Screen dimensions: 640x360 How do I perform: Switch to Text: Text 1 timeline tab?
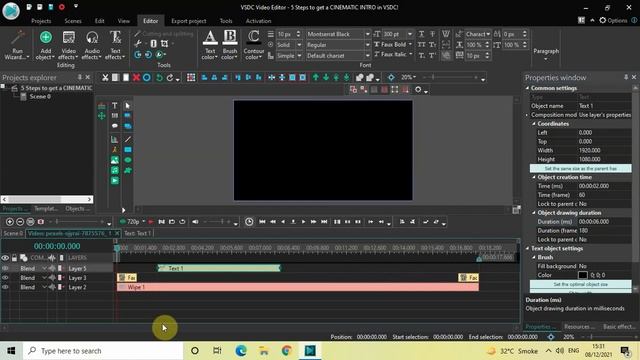click(138, 233)
